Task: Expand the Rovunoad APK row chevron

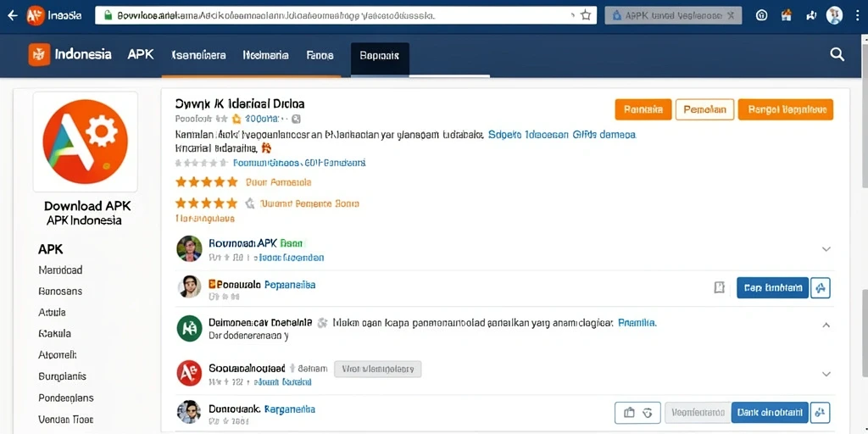Action: click(x=826, y=249)
